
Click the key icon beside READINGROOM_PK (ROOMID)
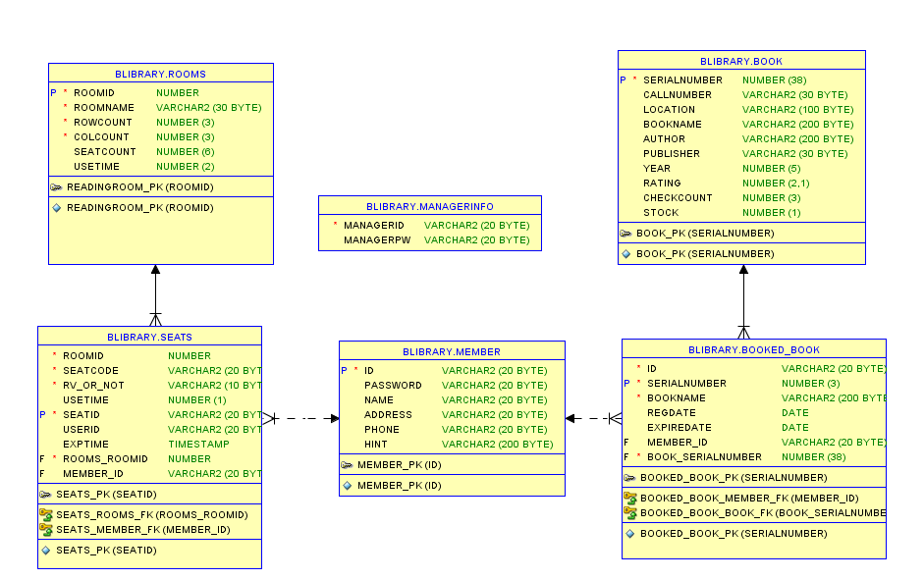(57, 187)
